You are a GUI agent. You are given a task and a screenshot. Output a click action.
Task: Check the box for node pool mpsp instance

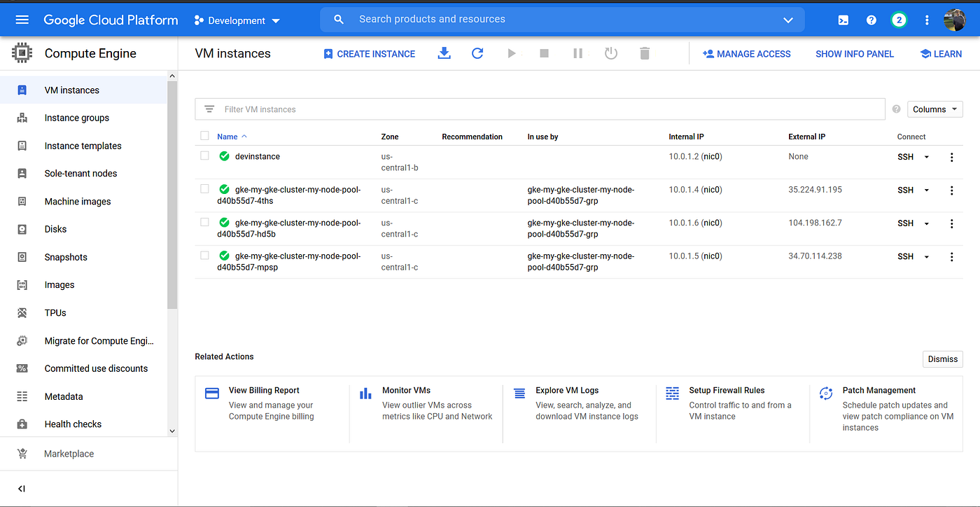tap(204, 255)
